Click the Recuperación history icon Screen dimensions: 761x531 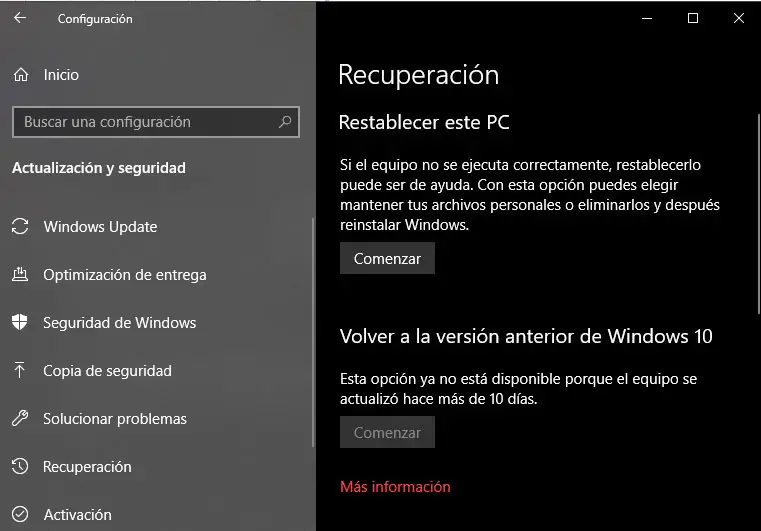click(x=20, y=467)
